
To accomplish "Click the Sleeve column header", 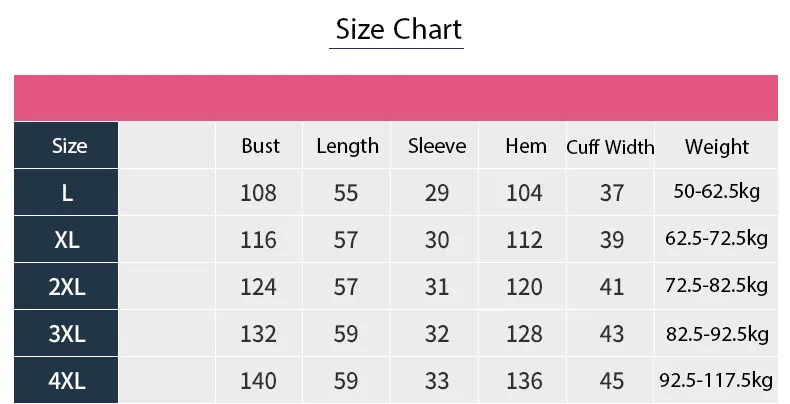I will click(x=437, y=146).
